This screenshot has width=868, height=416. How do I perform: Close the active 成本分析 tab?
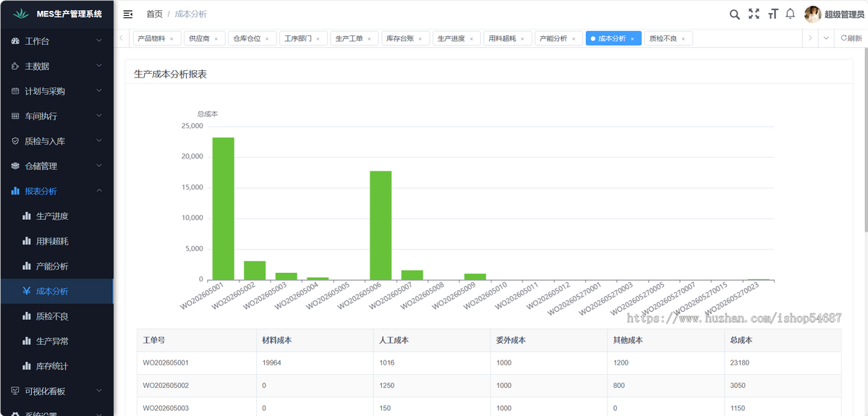point(632,39)
